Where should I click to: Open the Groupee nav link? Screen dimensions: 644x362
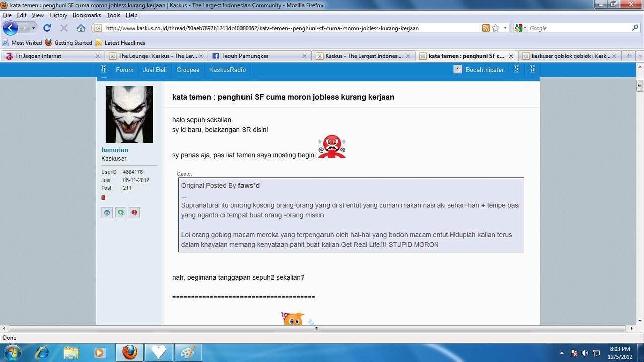188,70
